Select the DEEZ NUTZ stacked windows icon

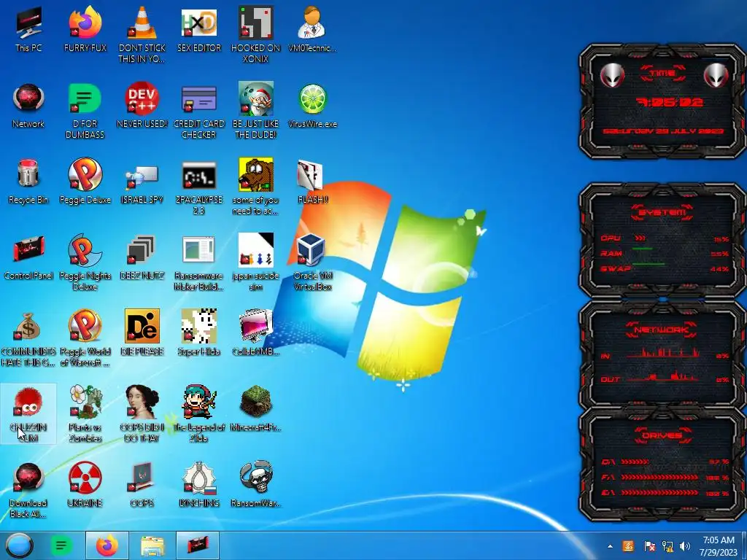coord(142,250)
